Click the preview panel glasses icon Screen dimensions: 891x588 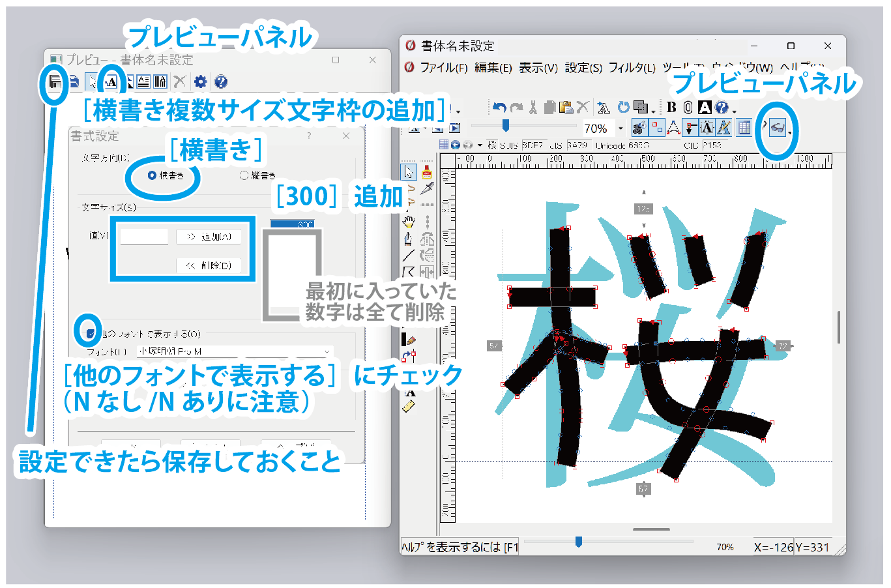pyautogui.click(x=777, y=128)
